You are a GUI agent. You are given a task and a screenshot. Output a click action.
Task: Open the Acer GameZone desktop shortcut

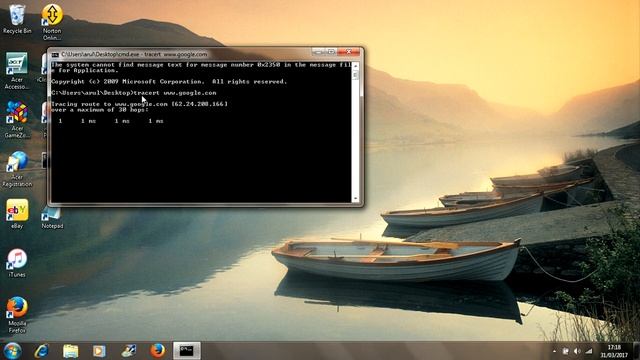[x=17, y=119]
